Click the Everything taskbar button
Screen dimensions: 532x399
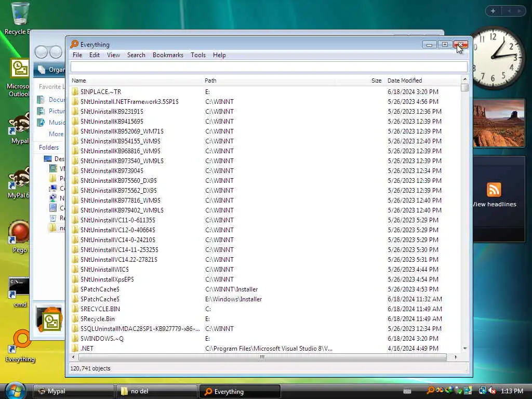click(x=240, y=391)
